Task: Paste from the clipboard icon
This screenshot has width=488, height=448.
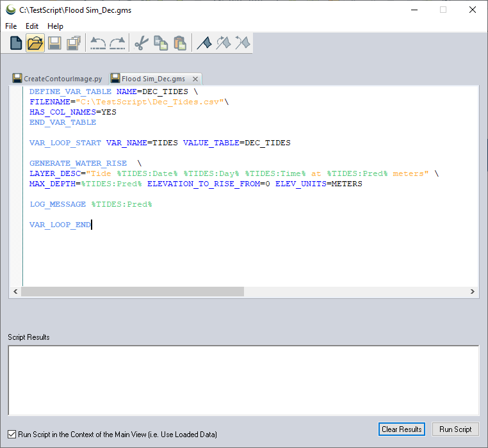Action: [x=180, y=44]
